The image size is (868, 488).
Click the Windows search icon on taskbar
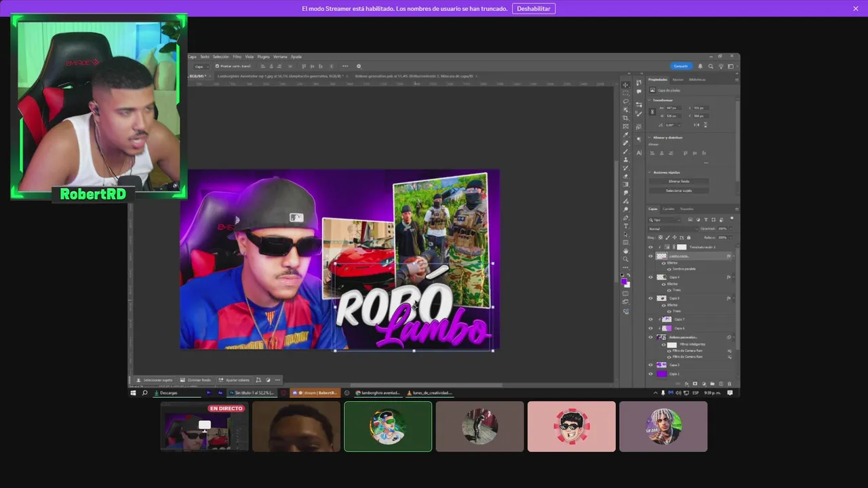(144, 392)
